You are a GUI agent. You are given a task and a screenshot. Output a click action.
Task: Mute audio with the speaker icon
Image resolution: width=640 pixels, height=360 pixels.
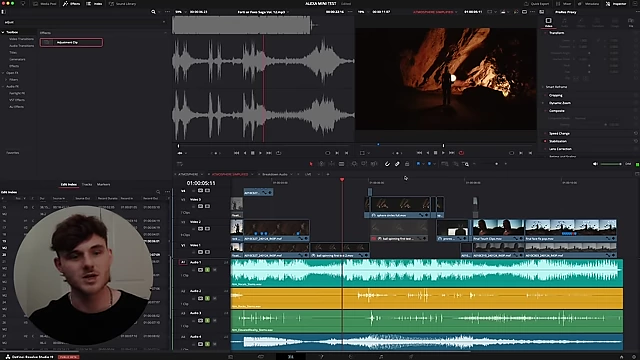coord(595,164)
